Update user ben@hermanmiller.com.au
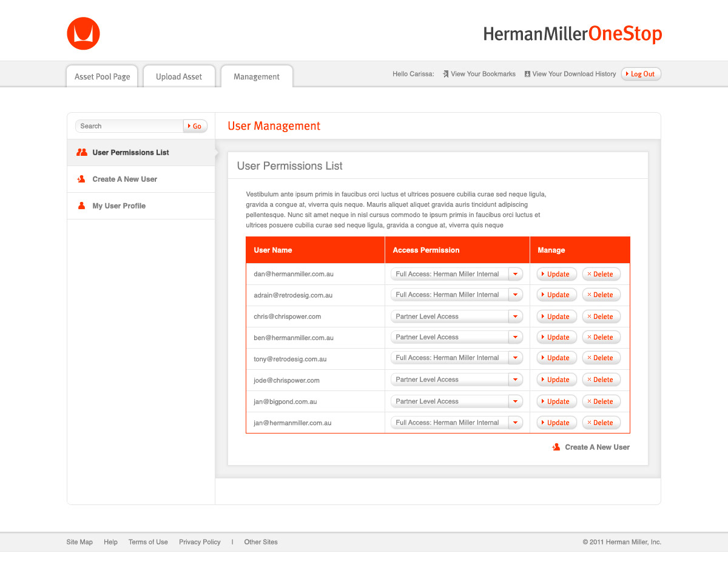 point(556,337)
